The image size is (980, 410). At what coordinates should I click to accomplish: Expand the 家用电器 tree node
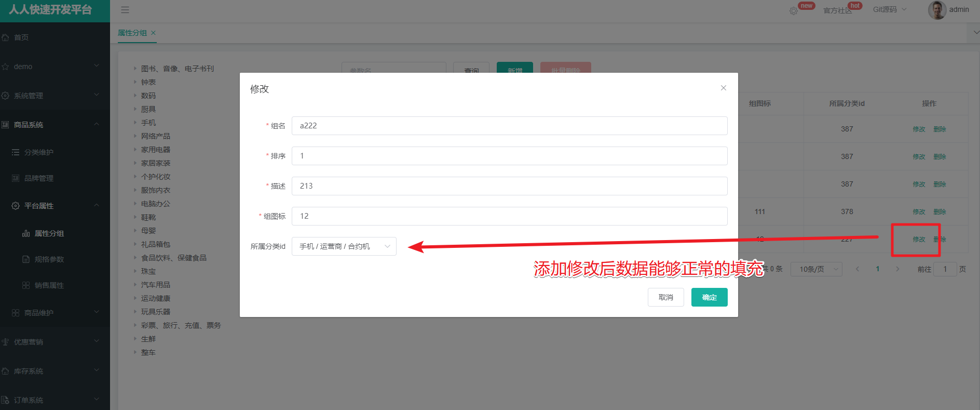click(x=135, y=150)
